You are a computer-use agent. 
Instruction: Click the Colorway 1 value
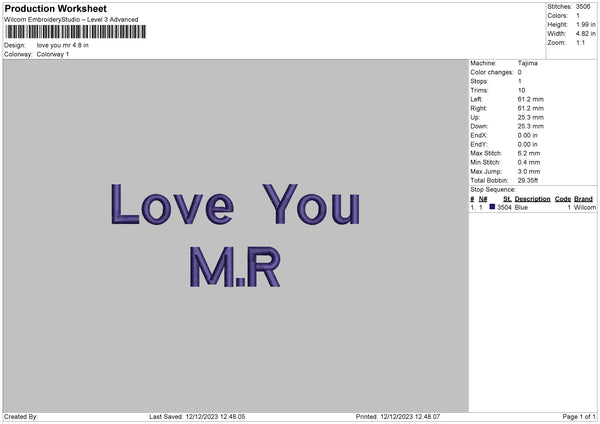pyautogui.click(x=53, y=54)
